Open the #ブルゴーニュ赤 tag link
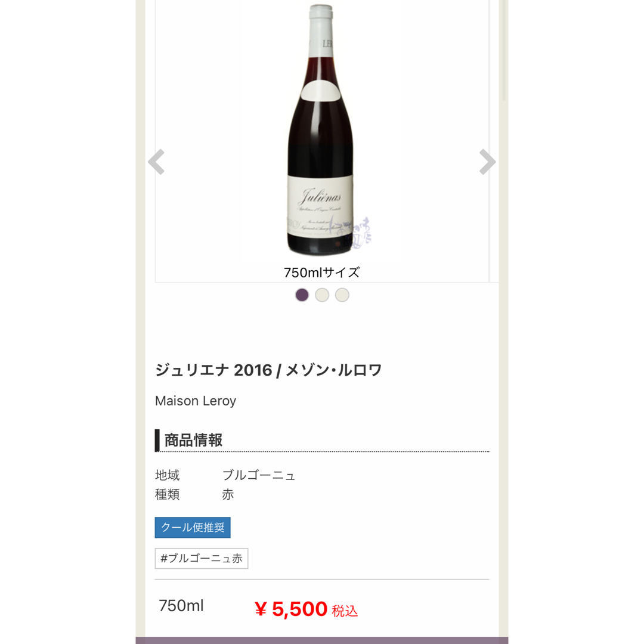Image resolution: width=644 pixels, height=644 pixels. (x=202, y=558)
